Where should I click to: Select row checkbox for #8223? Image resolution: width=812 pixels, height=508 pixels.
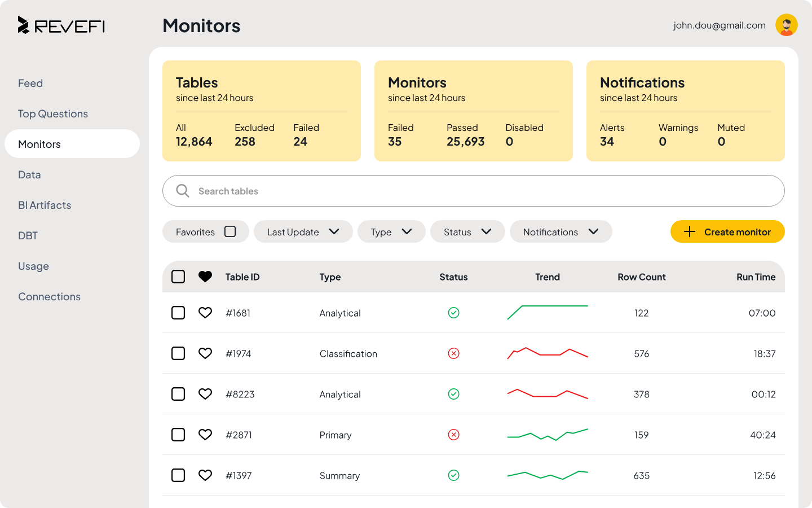[178, 394]
